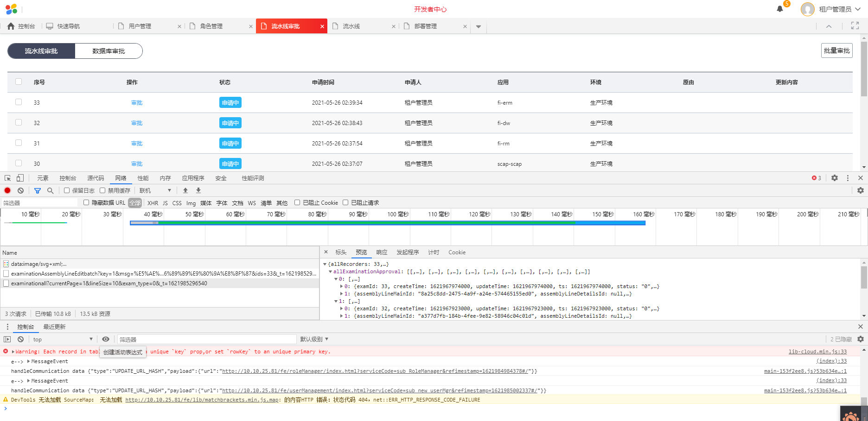The image size is (868, 421).
Task: Collapse the allExaminationApproval tree node
Action: pyautogui.click(x=330, y=272)
